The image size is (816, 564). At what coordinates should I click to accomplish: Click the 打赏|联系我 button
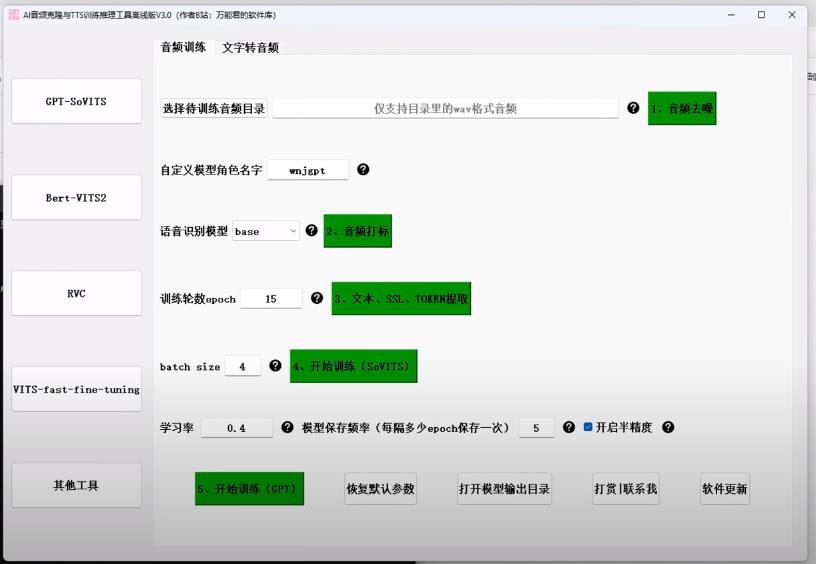(626, 489)
